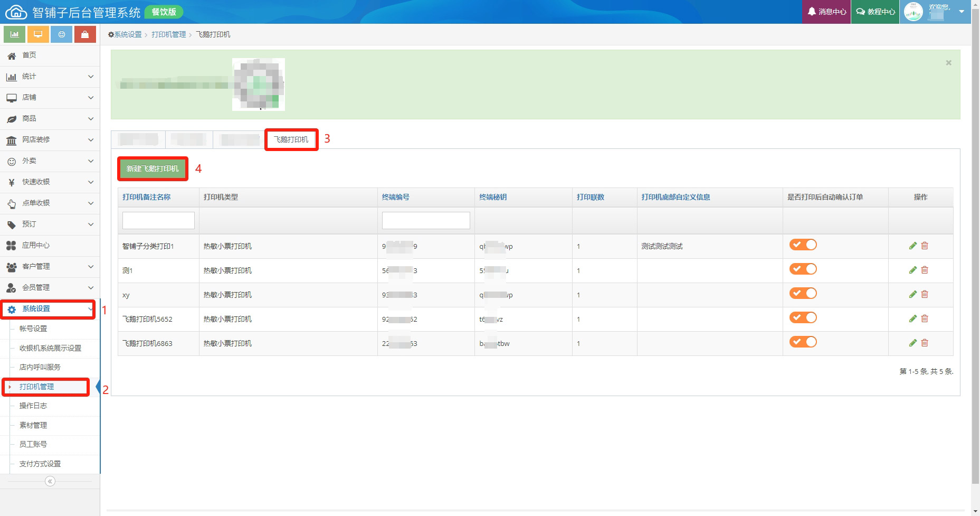Delete the 飞鹅打印机6863 printer

click(925, 343)
